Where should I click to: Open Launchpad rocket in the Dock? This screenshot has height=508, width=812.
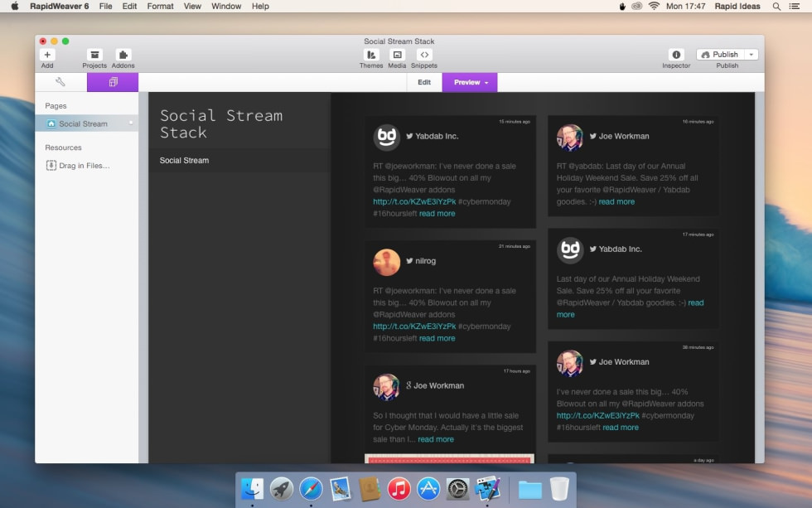pos(281,488)
